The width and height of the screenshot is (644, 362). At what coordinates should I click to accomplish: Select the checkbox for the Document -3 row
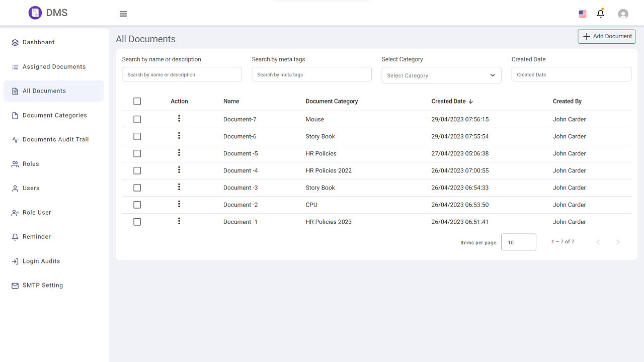(x=137, y=188)
